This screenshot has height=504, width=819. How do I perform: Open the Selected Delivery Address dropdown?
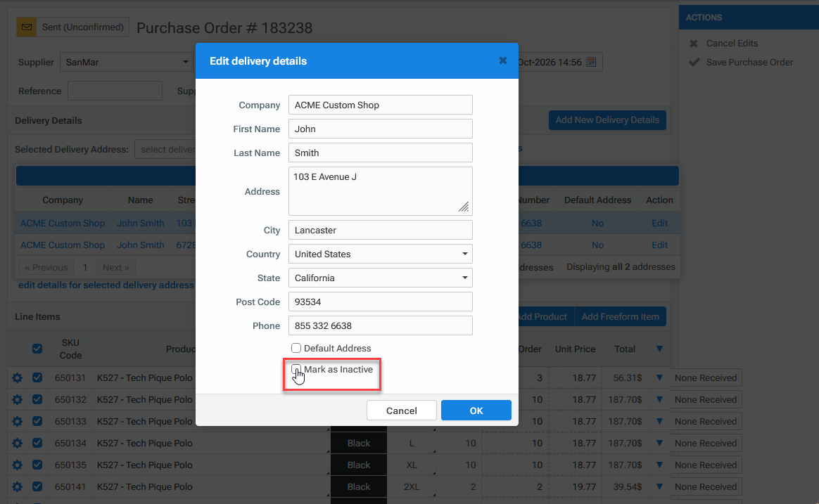tap(165, 149)
